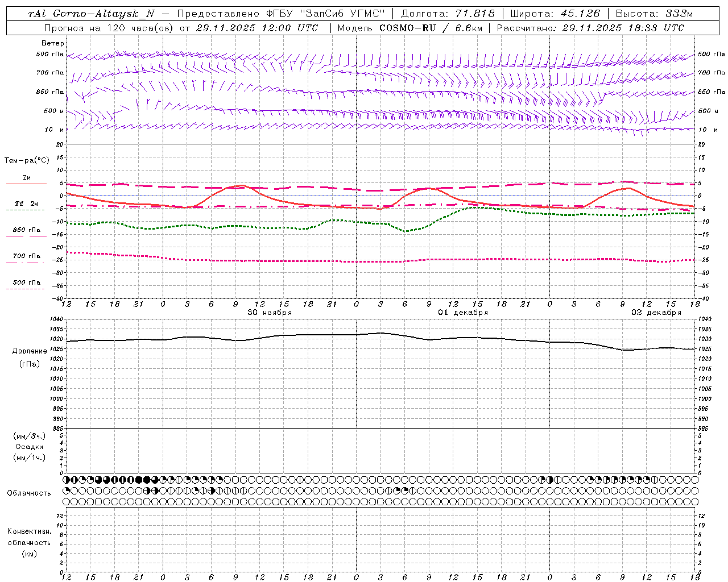Click the 700 гПа temperature legend entry

tap(27, 256)
